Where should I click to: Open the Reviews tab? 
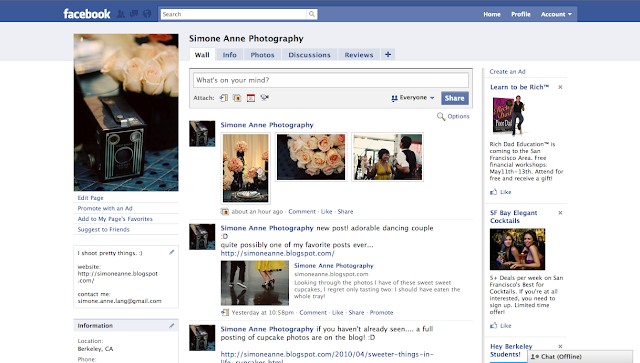(x=359, y=55)
